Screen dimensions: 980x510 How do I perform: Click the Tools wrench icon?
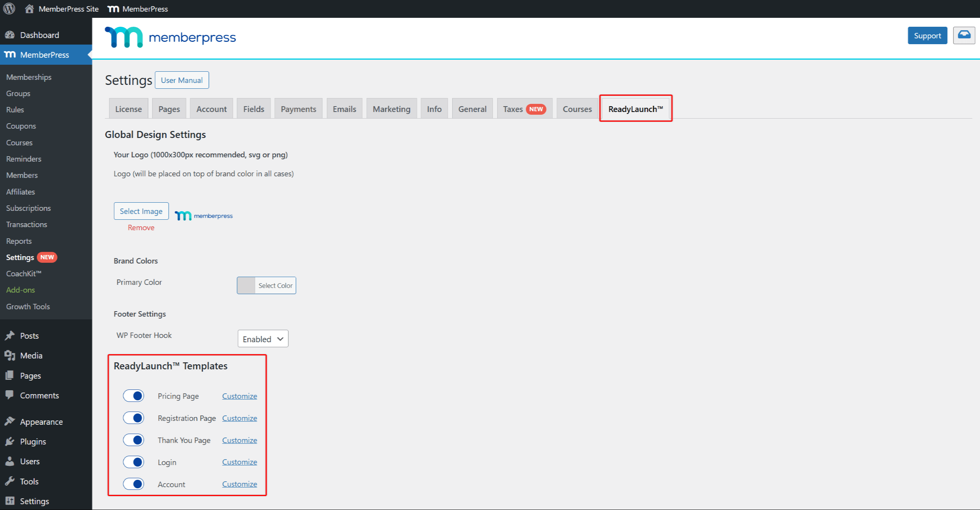[10, 481]
